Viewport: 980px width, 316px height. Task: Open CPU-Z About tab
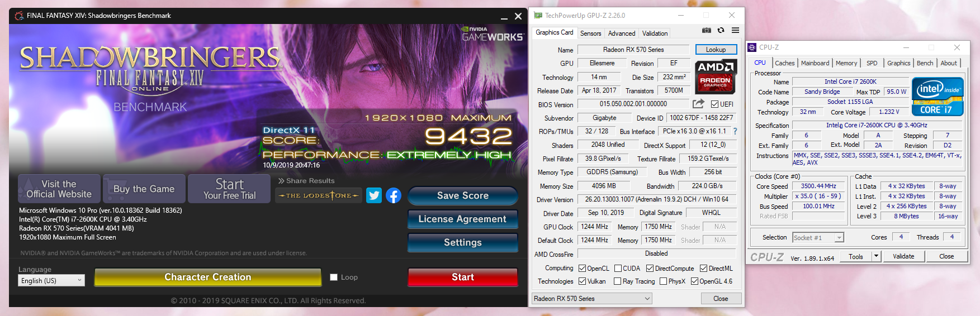click(949, 63)
